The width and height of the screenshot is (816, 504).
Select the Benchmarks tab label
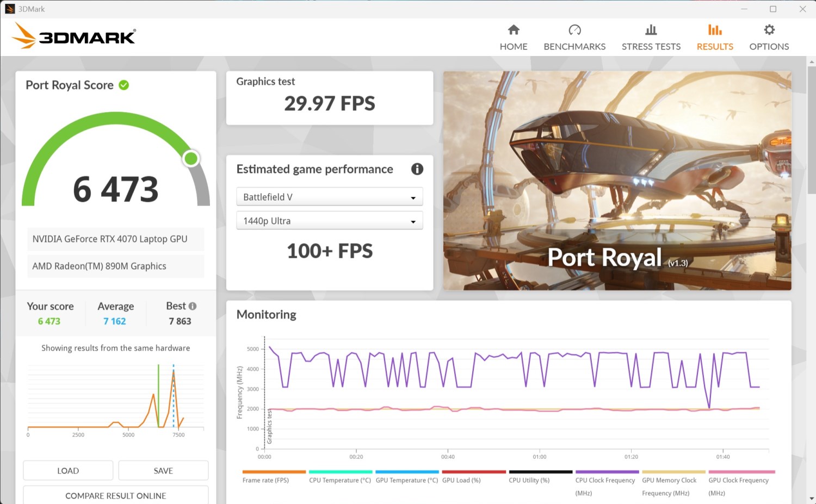point(574,47)
